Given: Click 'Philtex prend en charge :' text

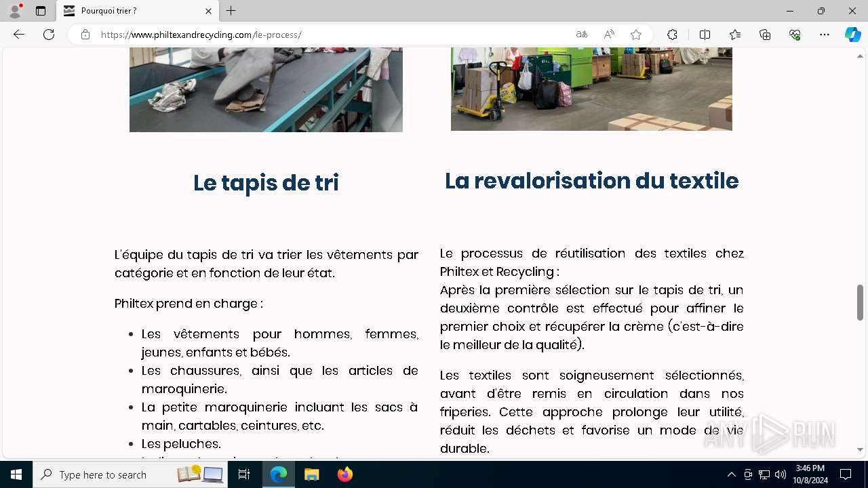Looking at the screenshot, I should click(189, 304).
